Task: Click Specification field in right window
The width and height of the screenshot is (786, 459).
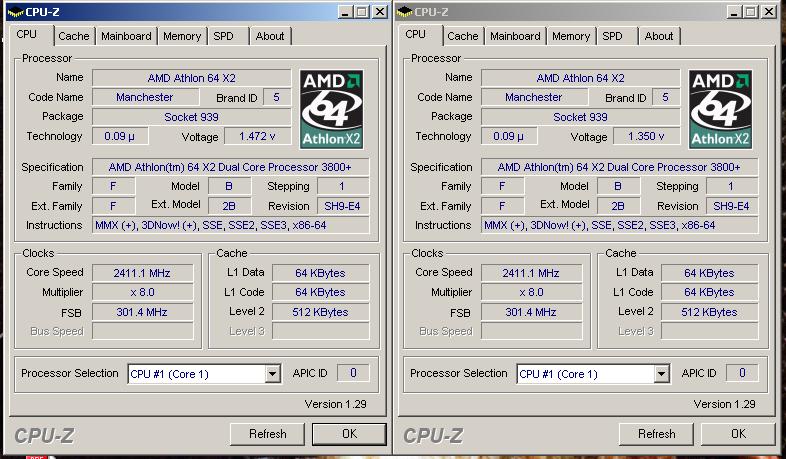Action: tap(620, 167)
